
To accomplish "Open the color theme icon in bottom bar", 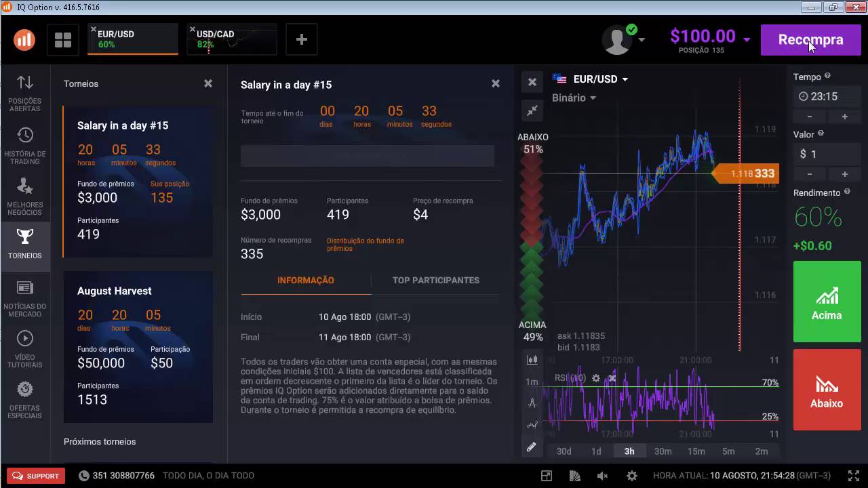I will 574,476.
